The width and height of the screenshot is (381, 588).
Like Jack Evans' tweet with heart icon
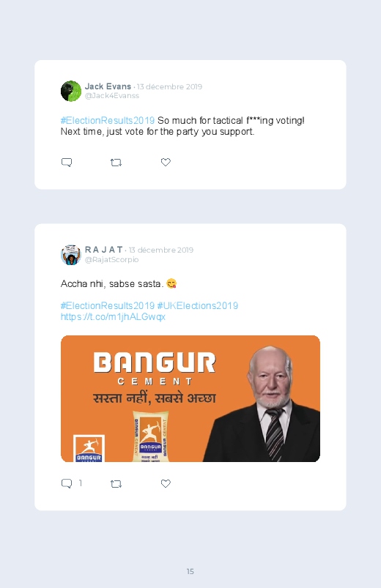point(166,162)
